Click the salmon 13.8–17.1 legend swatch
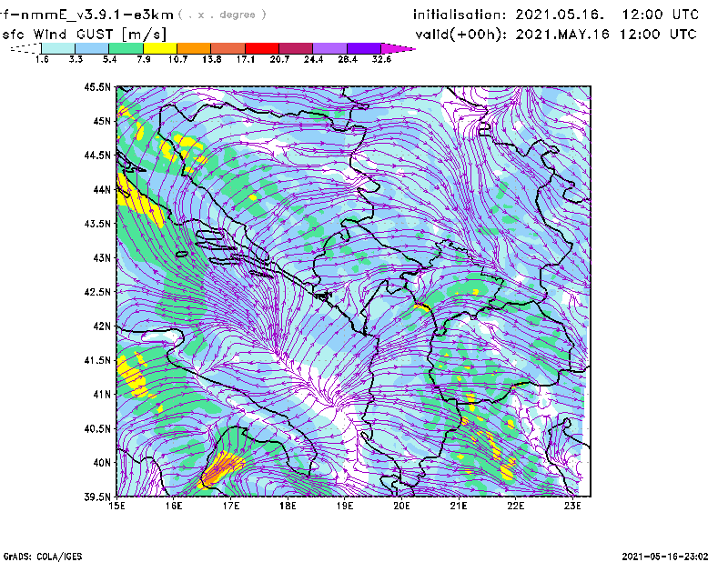 228,48
